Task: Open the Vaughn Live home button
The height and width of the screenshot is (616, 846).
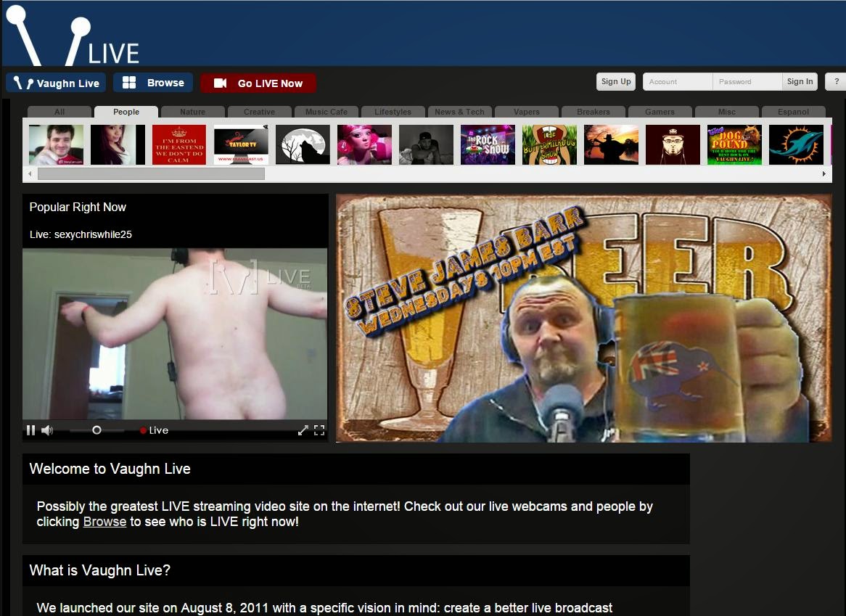Action: 56,83
